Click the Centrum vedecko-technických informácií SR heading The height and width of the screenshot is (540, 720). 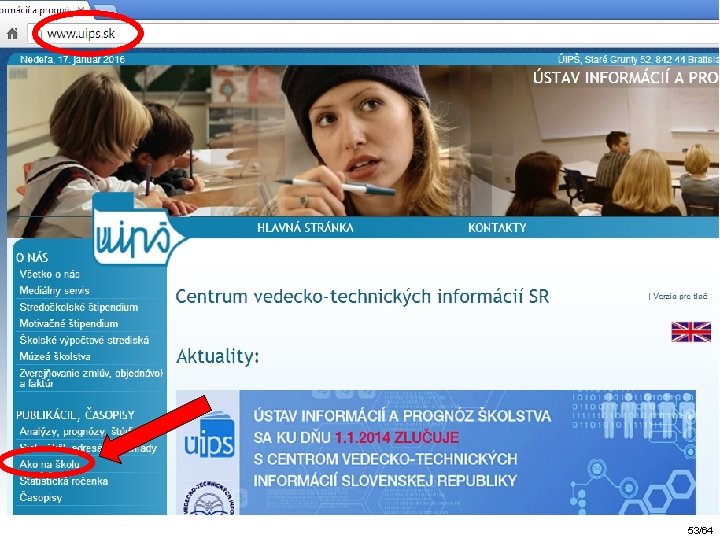pos(362,297)
